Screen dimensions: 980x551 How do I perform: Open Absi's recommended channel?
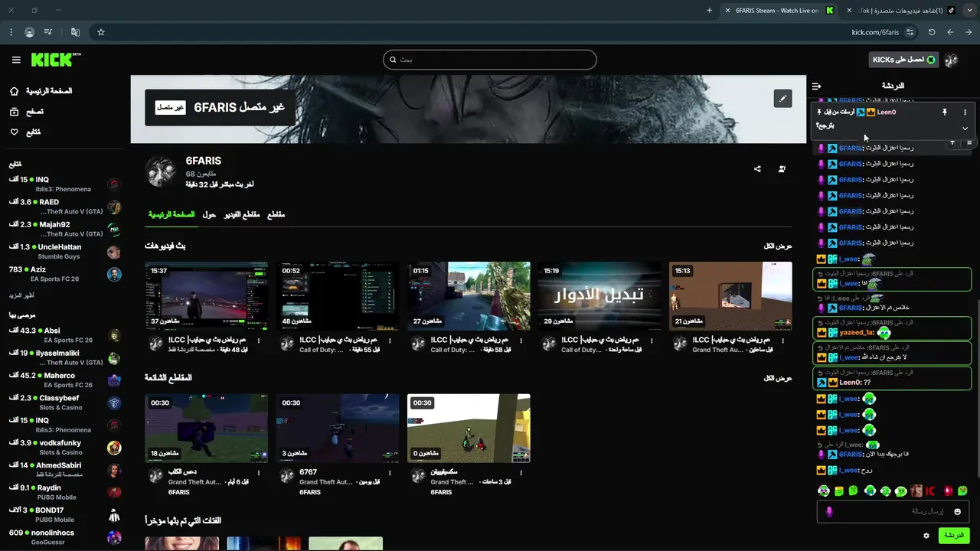(65, 335)
